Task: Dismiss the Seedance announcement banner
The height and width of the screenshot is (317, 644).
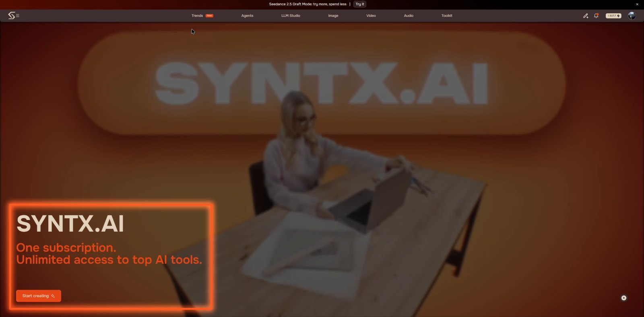Action: (637, 4)
